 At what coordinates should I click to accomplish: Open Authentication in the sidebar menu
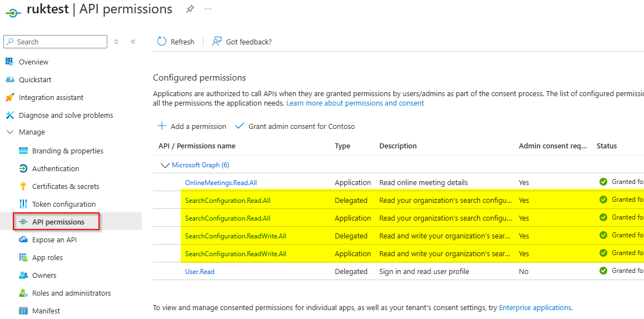(56, 168)
